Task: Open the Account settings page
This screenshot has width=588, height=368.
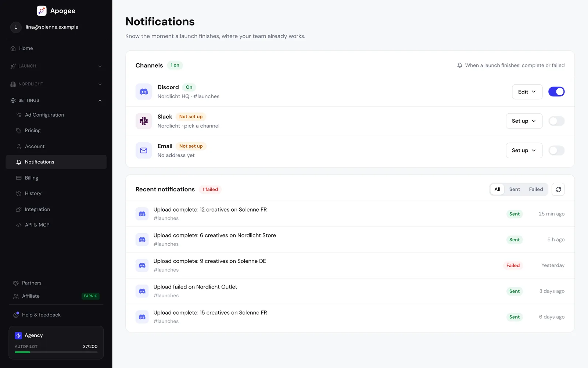Action: (x=56, y=146)
